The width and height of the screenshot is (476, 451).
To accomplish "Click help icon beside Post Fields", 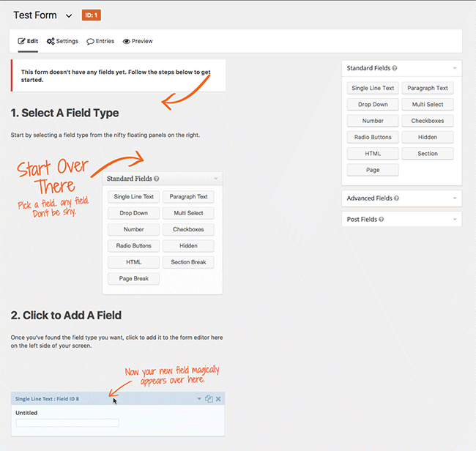I will pos(382,220).
